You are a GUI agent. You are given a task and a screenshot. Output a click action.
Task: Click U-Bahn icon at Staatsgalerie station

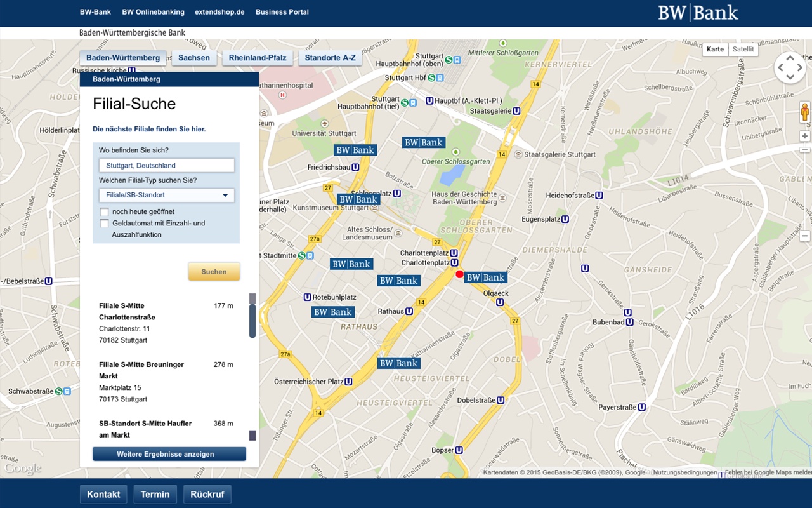(516, 110)
